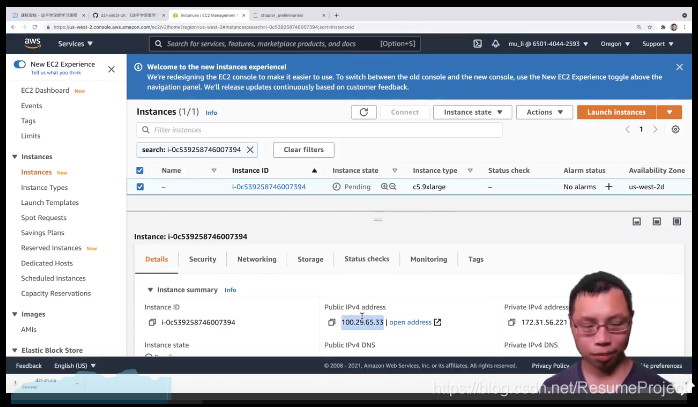This screenshot has height=407, width=698.
Task: Click the Info link beside Instances heading
Action: [211, 113]
